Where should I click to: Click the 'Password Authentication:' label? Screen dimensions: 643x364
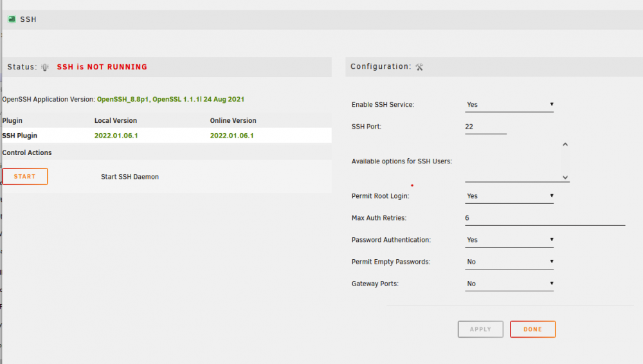[391, 240]
